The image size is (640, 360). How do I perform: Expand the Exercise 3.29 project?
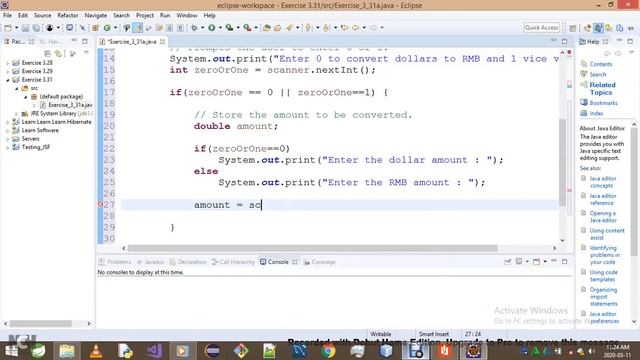point(7,71)
